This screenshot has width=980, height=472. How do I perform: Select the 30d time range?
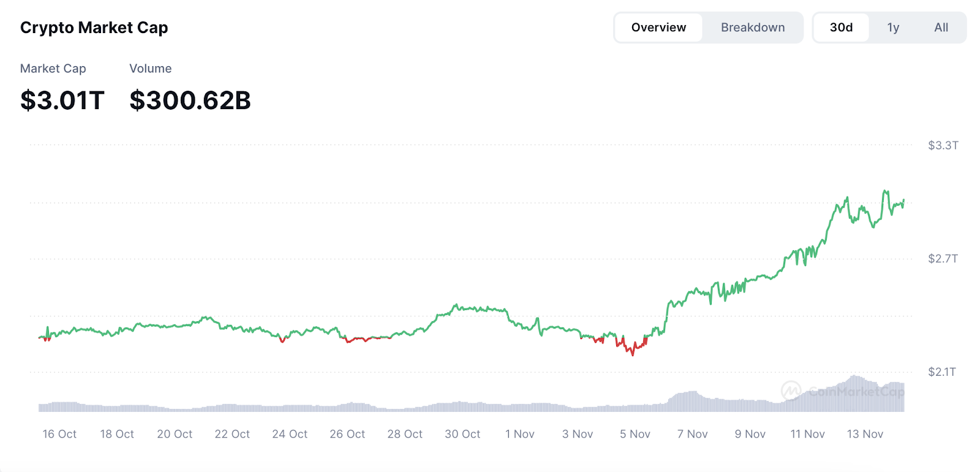(841, 28)
